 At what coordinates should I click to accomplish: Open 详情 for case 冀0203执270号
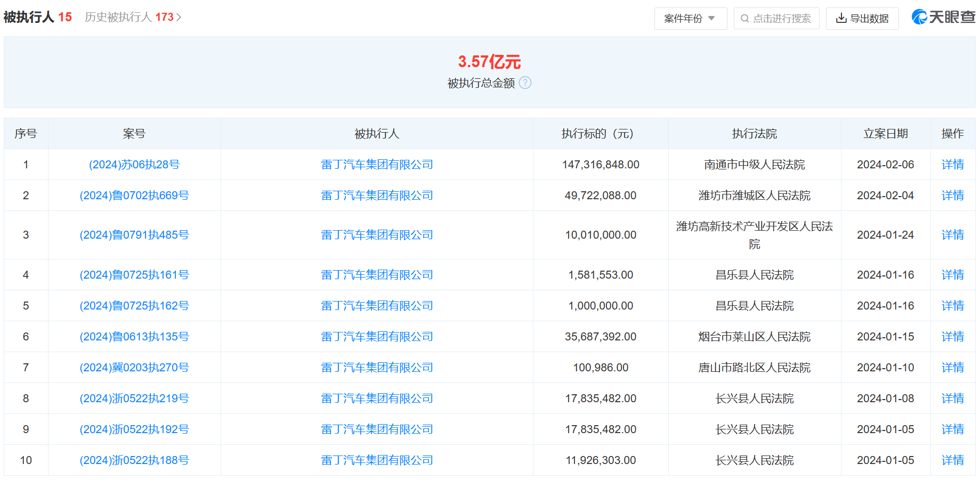click(952, 368)
